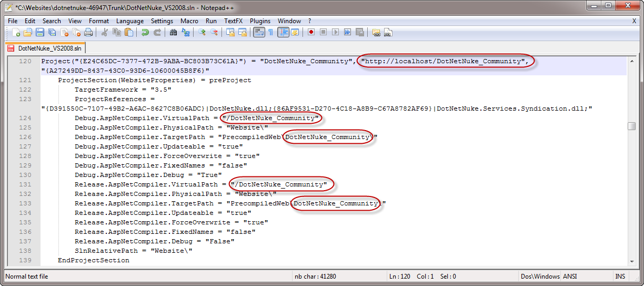Image resolution: width=644 pixels, height=286 pixels.
Task: Select the DotNetNuke_VS2008.sln tab
Action: (44, 48)
